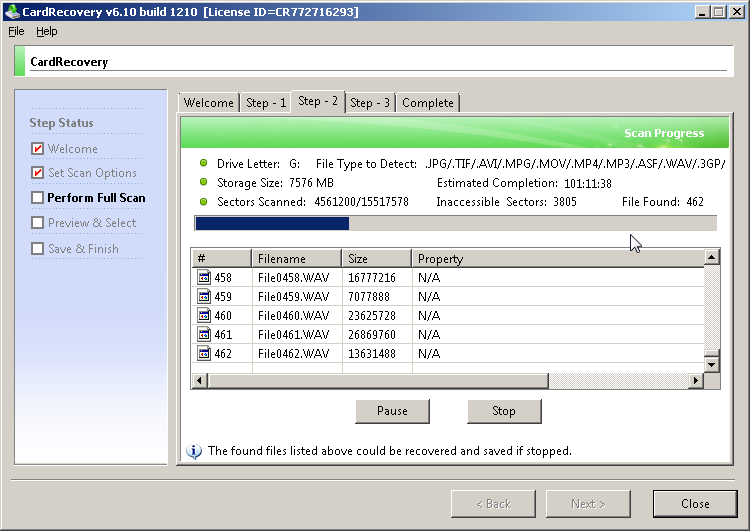The width and height of the screenshot is (750, 531).
Task: Click the Storage Size value 7576 MB
Action: point(311,183)
